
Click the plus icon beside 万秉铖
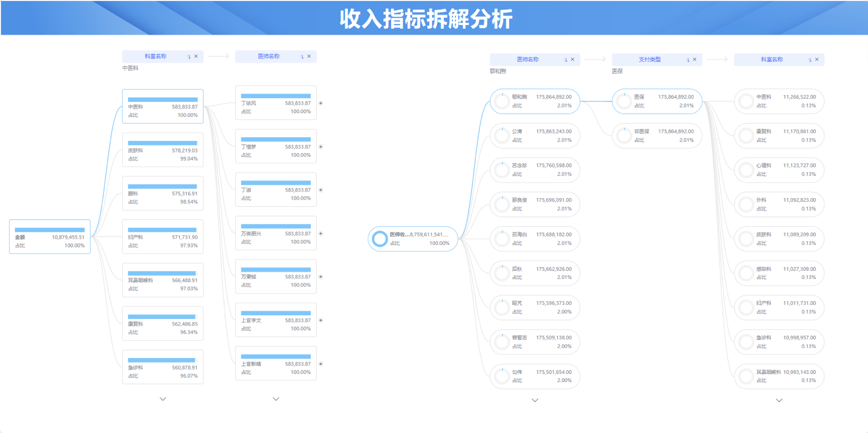[321, 277]
